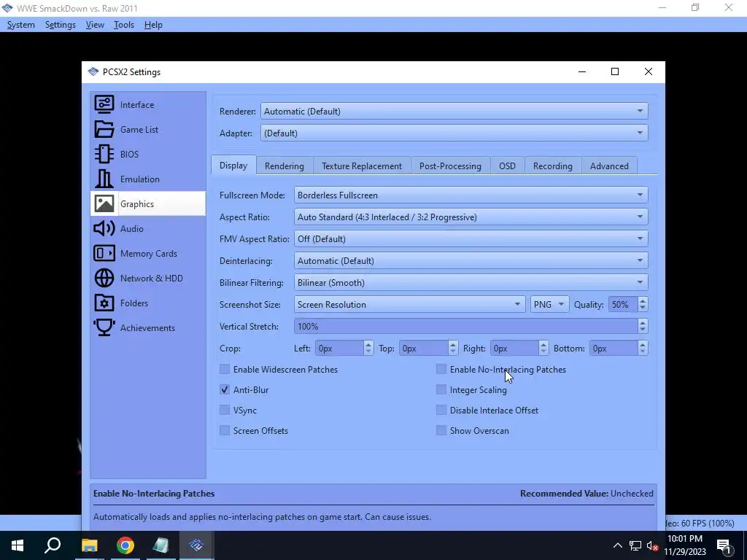Viewport: 747px width, 560px height.
Task: Open the Audio speaker icon
Action: 104,228
